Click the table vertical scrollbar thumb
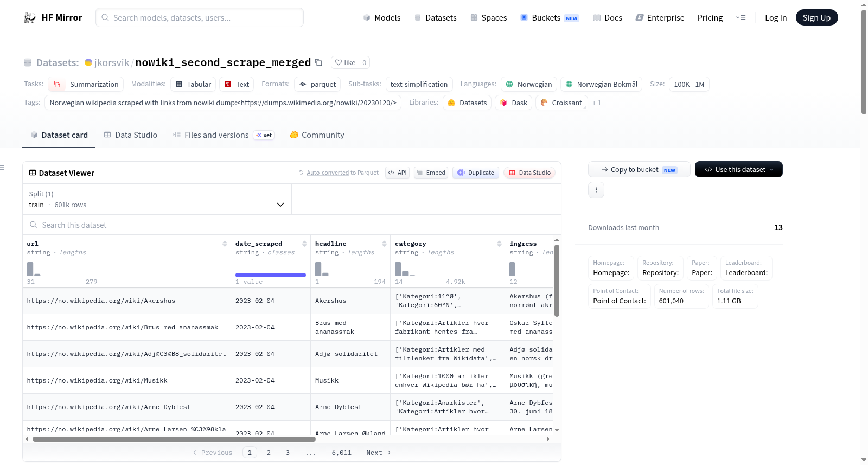Screen dimensions: 868x465 click(x=557, y=281)
